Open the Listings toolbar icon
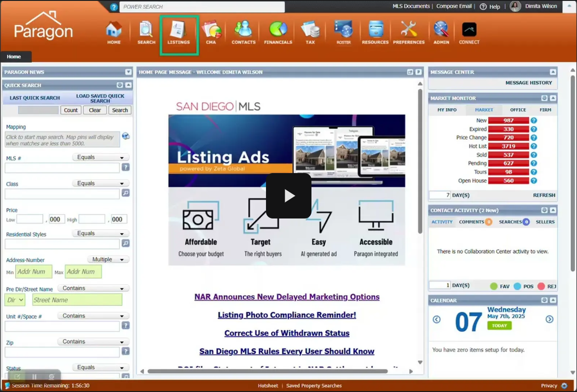577x392 pixels. 178,33
